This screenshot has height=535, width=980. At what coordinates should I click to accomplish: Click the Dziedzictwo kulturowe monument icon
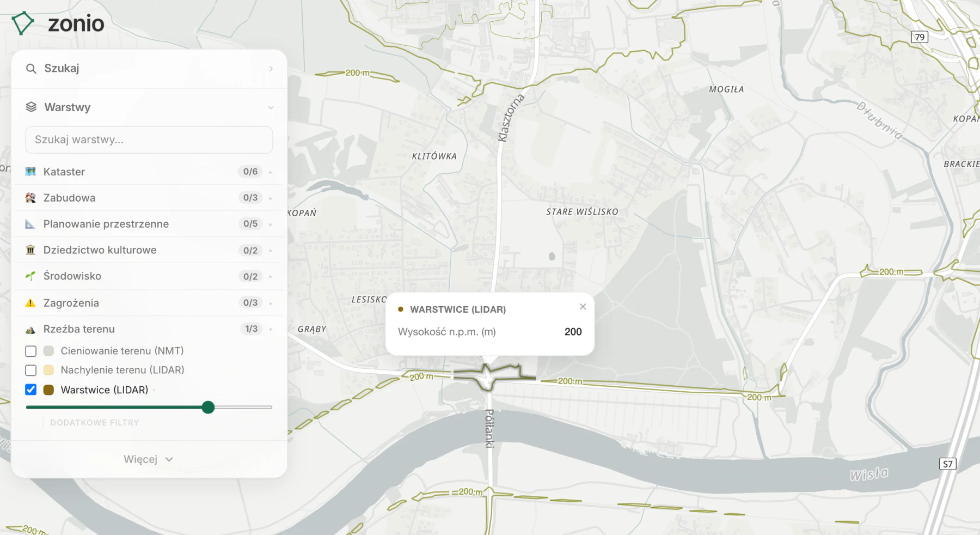30,250
